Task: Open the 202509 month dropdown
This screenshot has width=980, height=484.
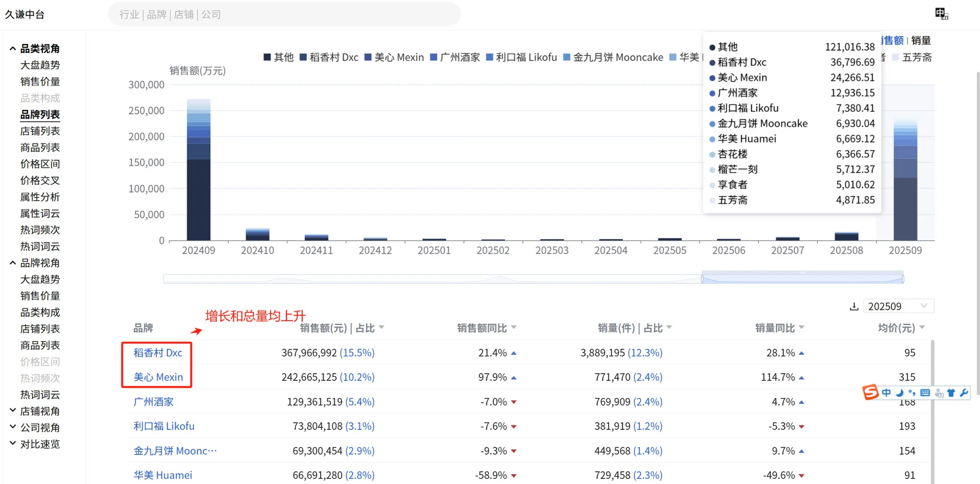Action: [899, 306]
